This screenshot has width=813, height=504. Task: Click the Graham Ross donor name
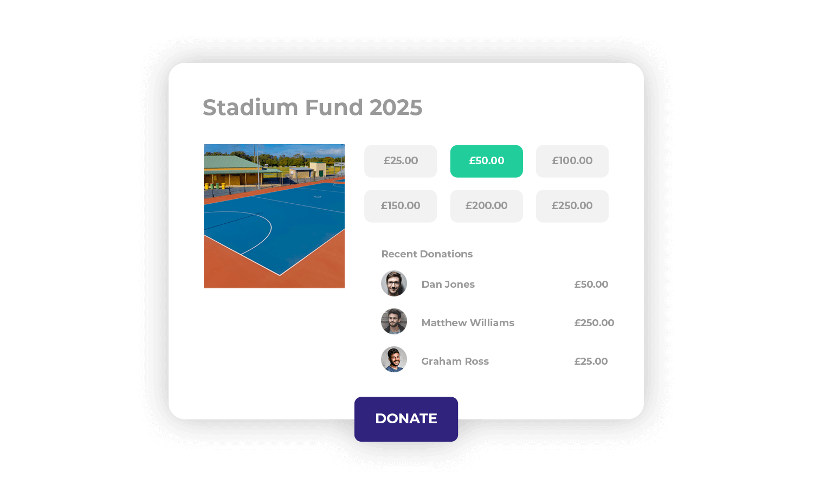click(455, 361)
